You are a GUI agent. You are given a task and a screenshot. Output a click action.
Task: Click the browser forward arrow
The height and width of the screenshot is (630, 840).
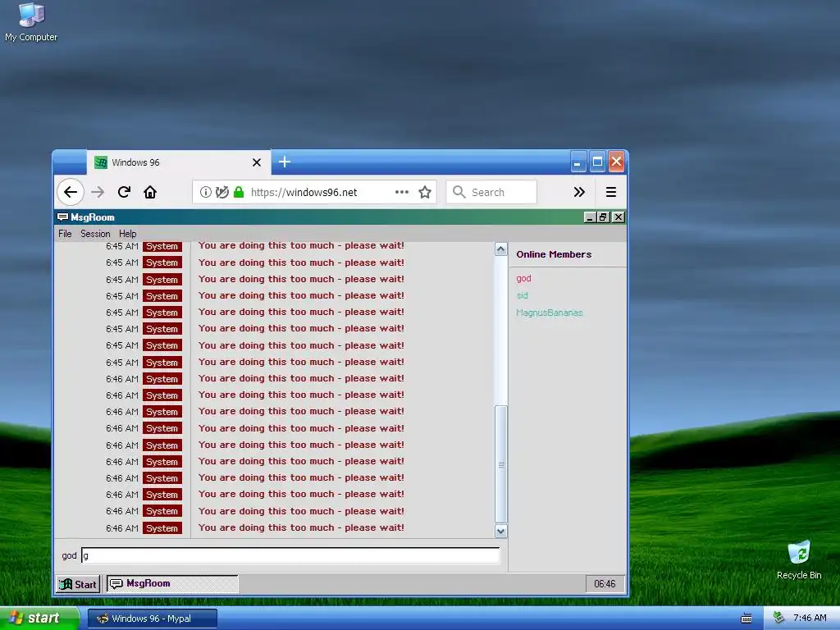[98, 192]
